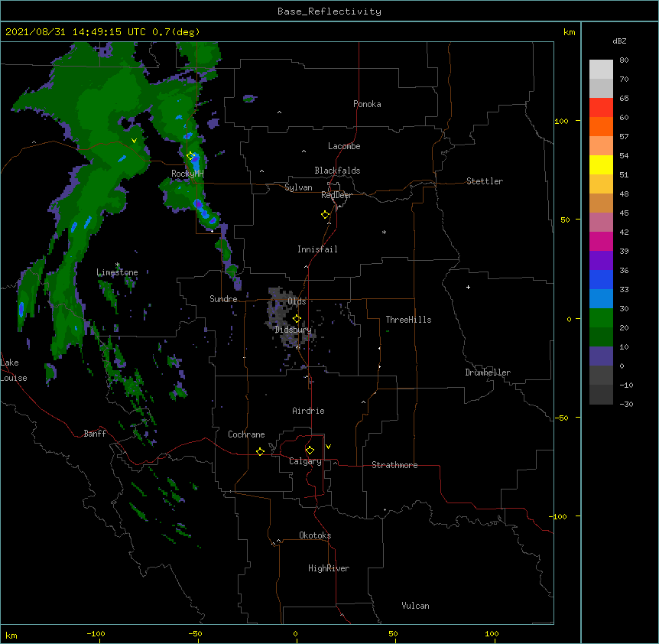Click the yellow diamond marker below Cochrane
The width and height of the screenshot is (659, 644).
tap(260, 451)
